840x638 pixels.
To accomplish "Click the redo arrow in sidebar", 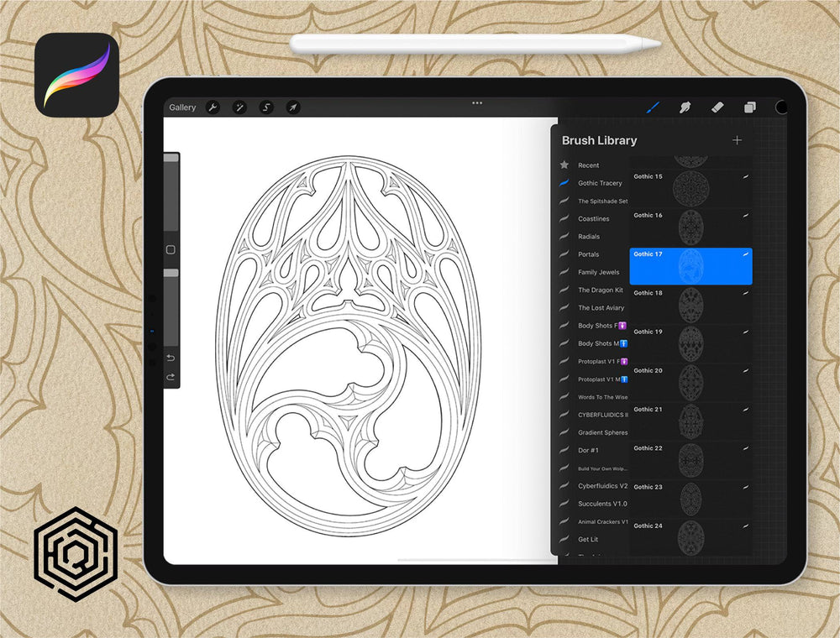I will pos(171,377).
